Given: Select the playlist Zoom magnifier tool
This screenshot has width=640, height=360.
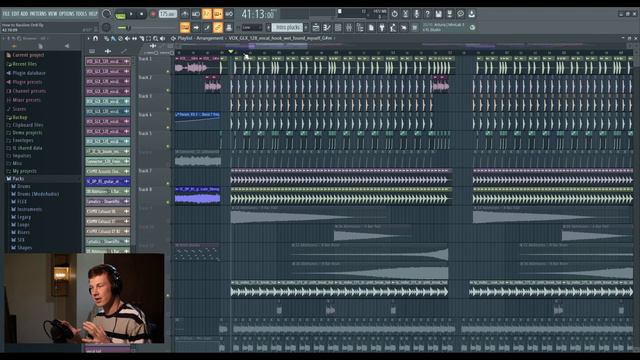Looking at the screenshot, I should (156, 38).
